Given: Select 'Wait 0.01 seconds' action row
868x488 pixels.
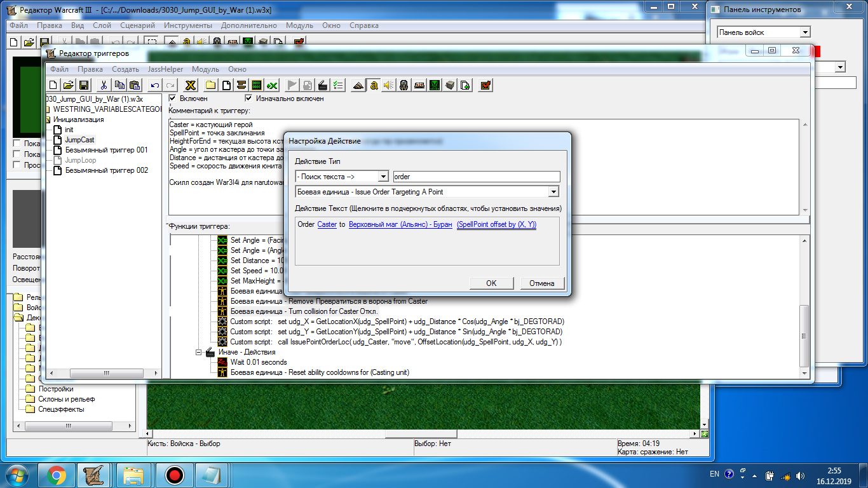Looking at the screenshot, I should 259,362.
